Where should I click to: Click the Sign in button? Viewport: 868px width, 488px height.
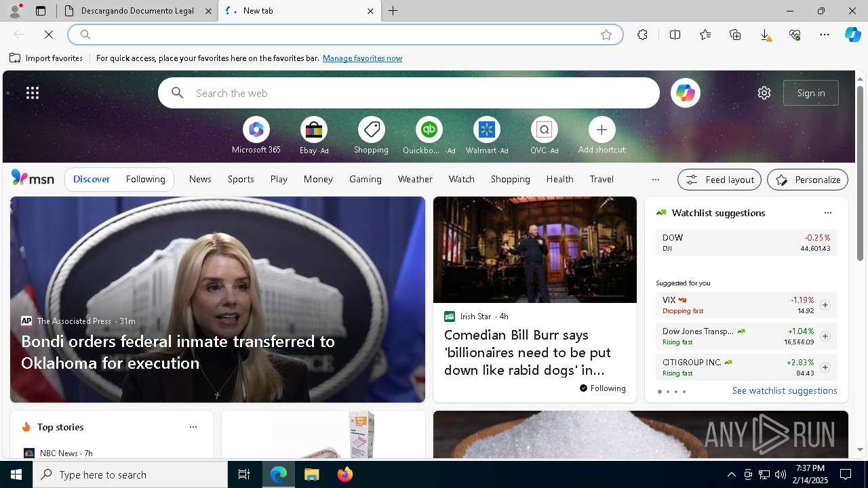pos(811,93)
